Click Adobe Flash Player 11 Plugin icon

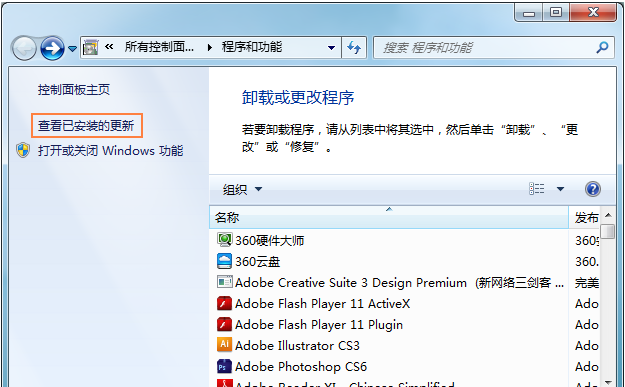[x=224, y=324]
